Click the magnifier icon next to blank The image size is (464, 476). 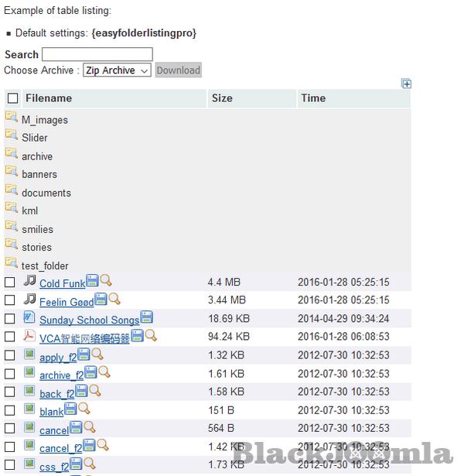point(84,409)
